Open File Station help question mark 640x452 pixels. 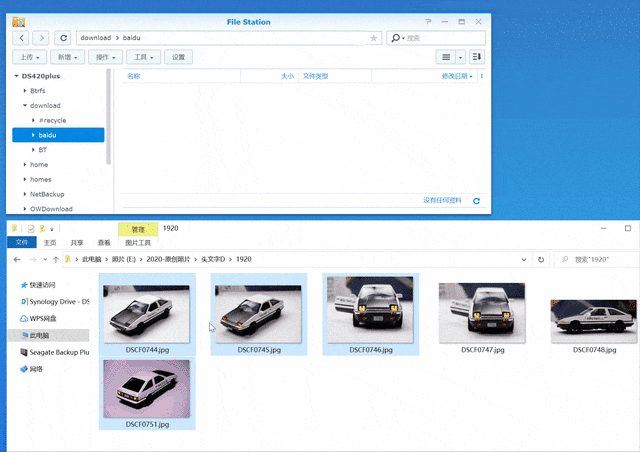[428, 22]
